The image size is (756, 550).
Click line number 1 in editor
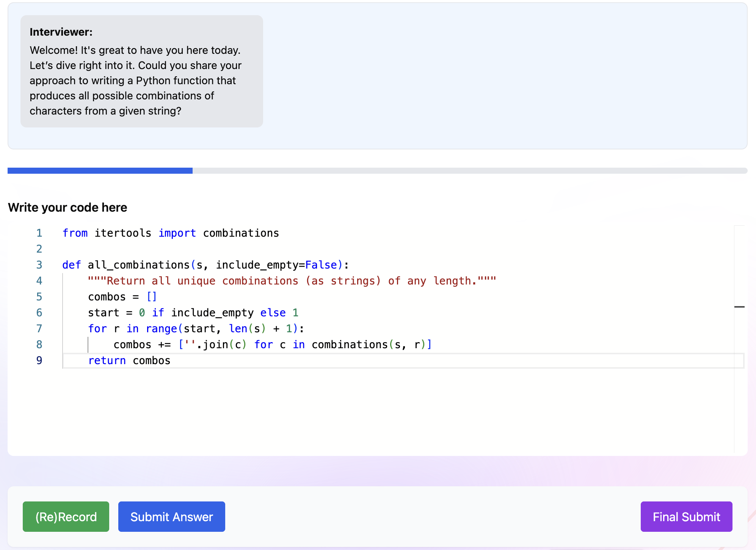tap(39, 233)
